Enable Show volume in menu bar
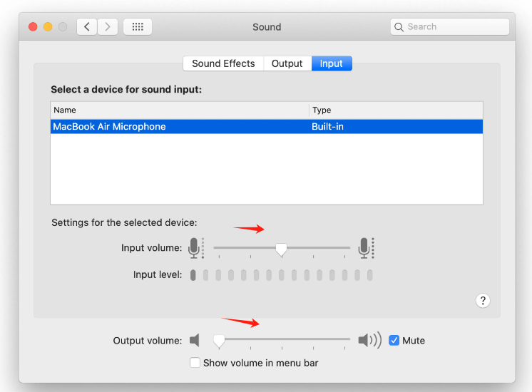The image size is (532, 392). tap(195, 363)
